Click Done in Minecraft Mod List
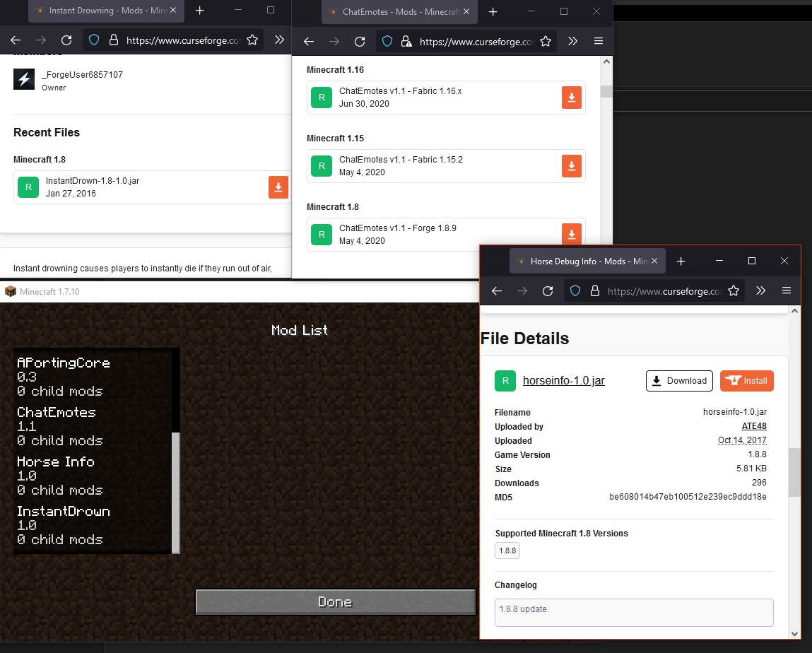812x653 pixels. [x=335, y=601]
